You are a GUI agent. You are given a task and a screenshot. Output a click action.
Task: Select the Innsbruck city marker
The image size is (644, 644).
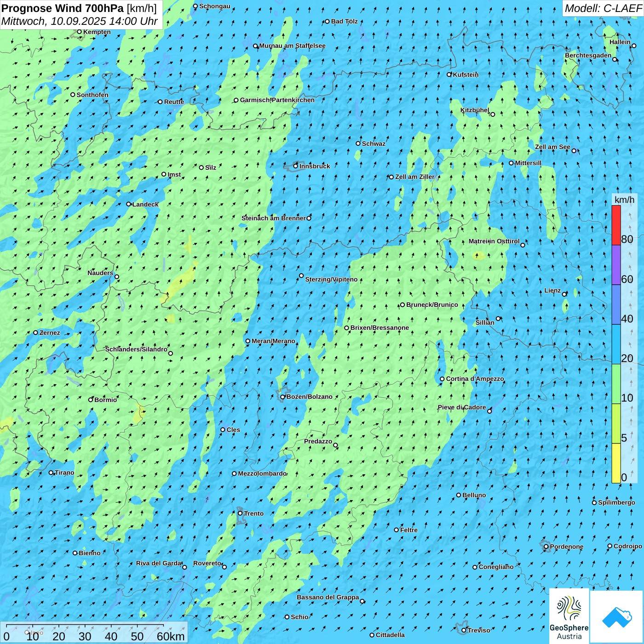tap(296, 166)
